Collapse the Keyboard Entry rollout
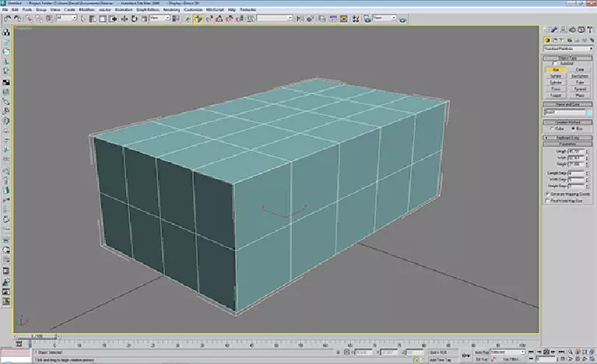This screenshot has height=364, width=597. point(568,136)
